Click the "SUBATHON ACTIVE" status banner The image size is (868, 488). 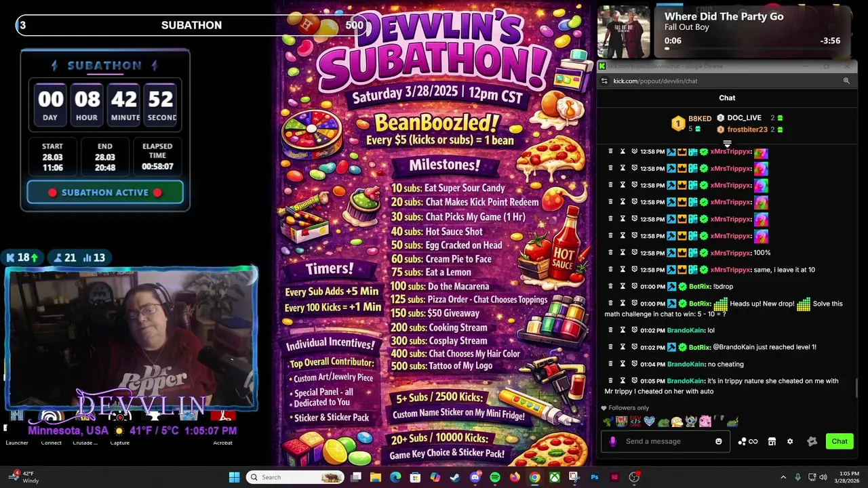pyautogui.click(x=105, y=192)
